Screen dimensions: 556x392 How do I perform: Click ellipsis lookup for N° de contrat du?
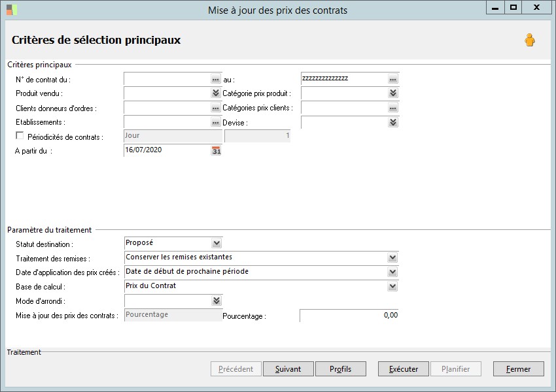coord(216,79)
